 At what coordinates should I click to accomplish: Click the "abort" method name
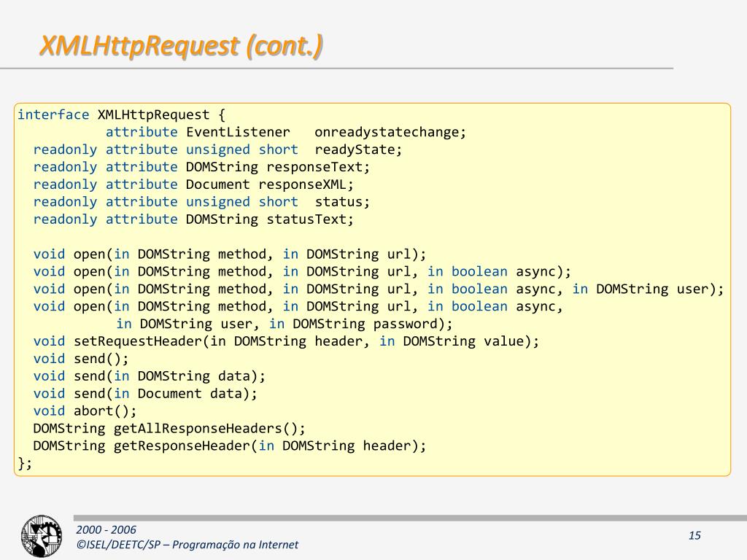coord(93,411)
